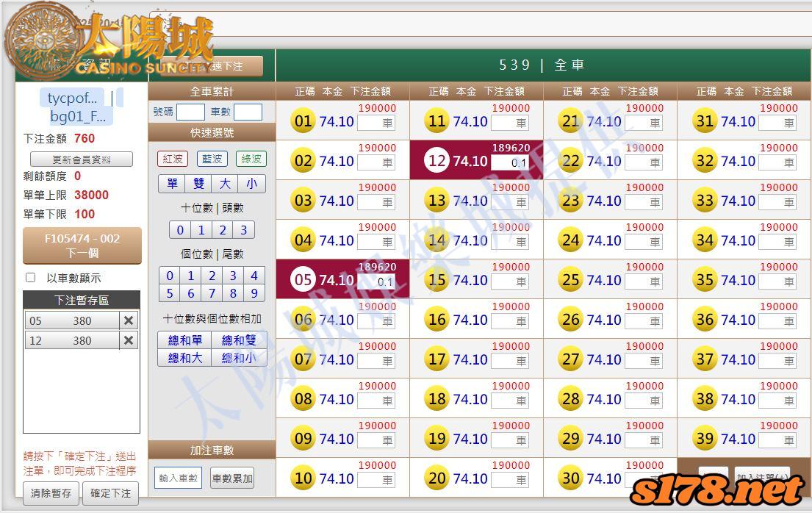Image resolution: width=812 pixels, height=513 pixels.
Task: Toggle the 藍波 blue wave quick pick
Action: [212, 159]
